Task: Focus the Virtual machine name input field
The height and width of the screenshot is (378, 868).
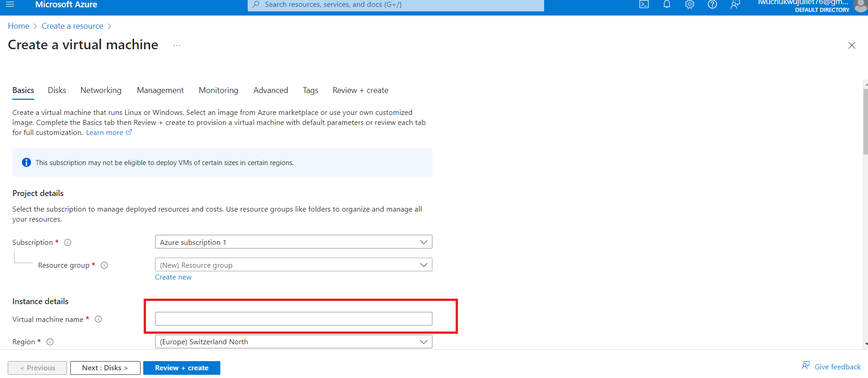Action: (293, 319)
